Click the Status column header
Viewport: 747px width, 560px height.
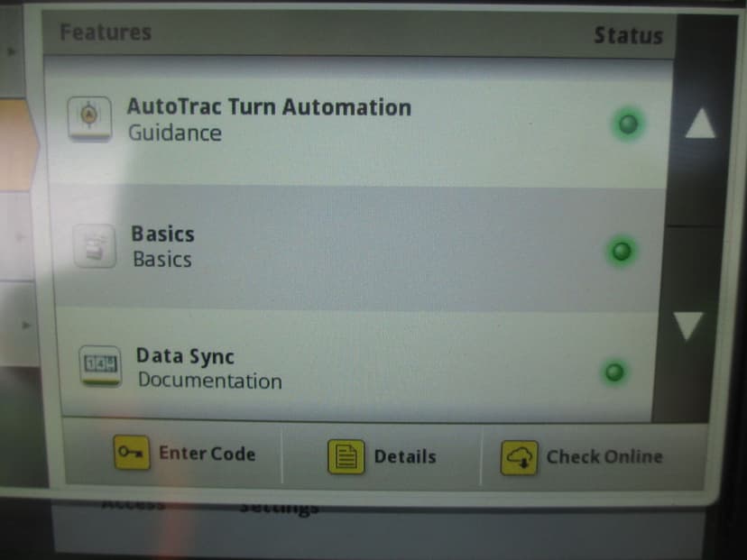pos(628,36)
